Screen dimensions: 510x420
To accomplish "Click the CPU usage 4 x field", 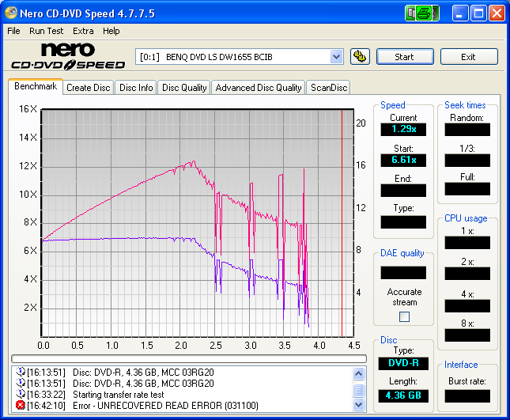I will [x=467, y=306].
